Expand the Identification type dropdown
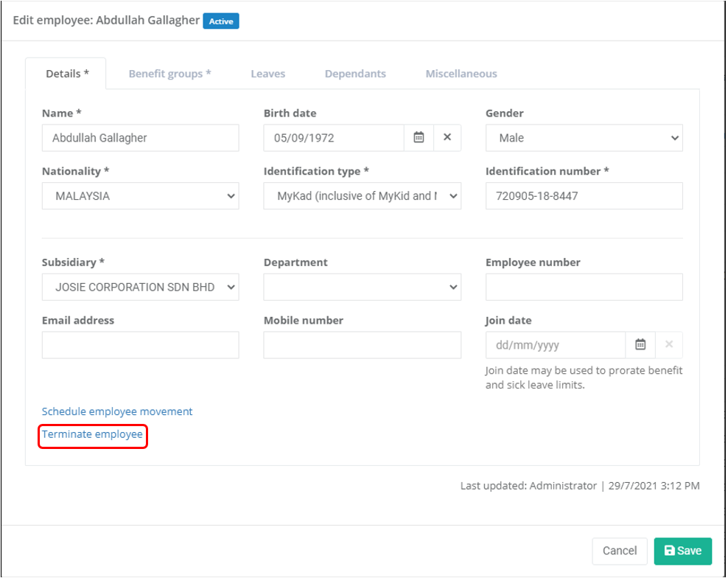This screenshot has width=728, height=578. point(362,196)
